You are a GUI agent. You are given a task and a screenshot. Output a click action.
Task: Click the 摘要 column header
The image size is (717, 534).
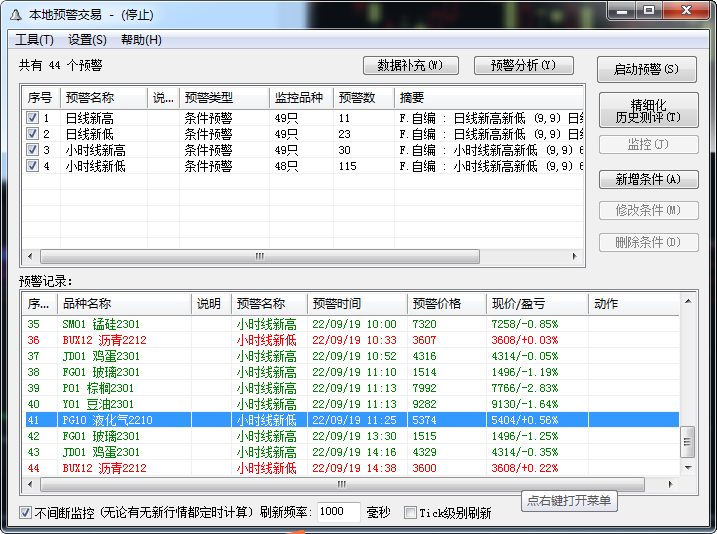[x=489, y=97]
